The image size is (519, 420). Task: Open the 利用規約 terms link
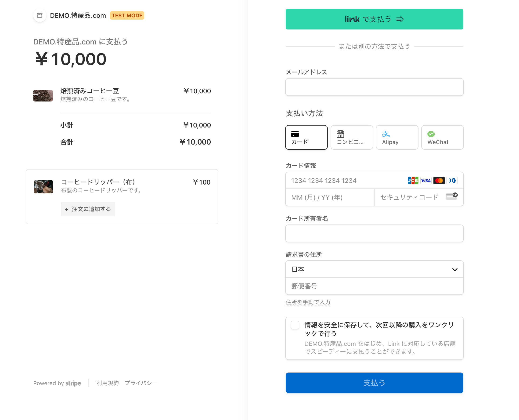[107, 383]
